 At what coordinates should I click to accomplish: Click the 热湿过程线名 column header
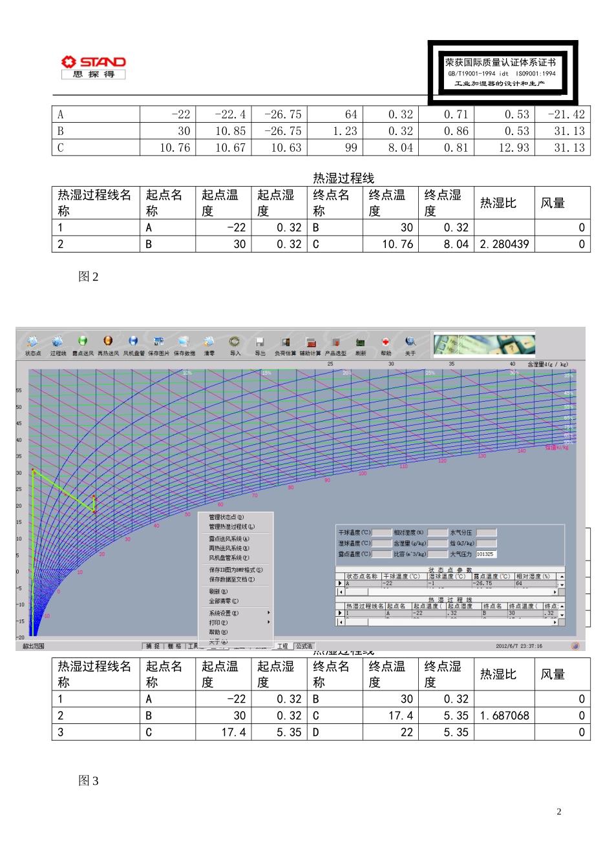coord(365,606)
